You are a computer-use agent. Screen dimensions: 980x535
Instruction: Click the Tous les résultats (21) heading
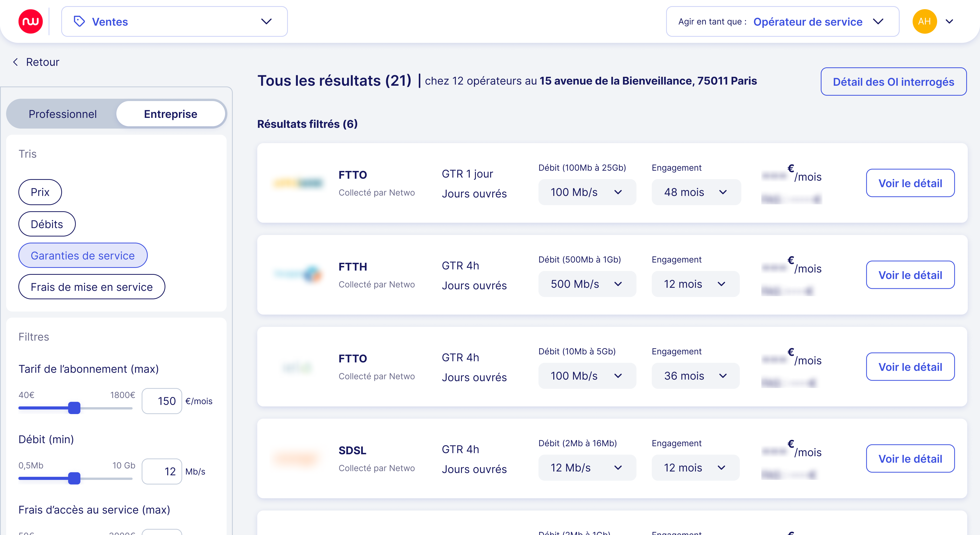[334, 81]
